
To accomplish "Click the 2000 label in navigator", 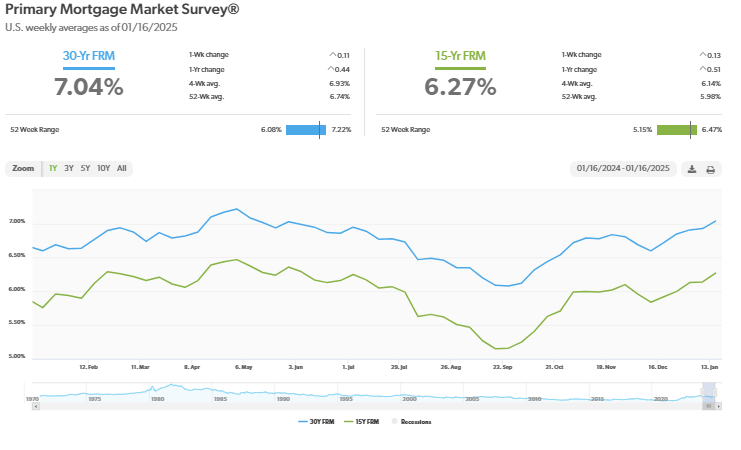I will click(x=409, y=399).
